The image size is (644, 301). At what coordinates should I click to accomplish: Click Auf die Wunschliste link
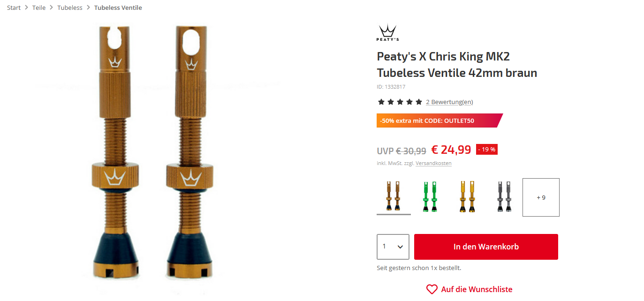pos(477,289)
